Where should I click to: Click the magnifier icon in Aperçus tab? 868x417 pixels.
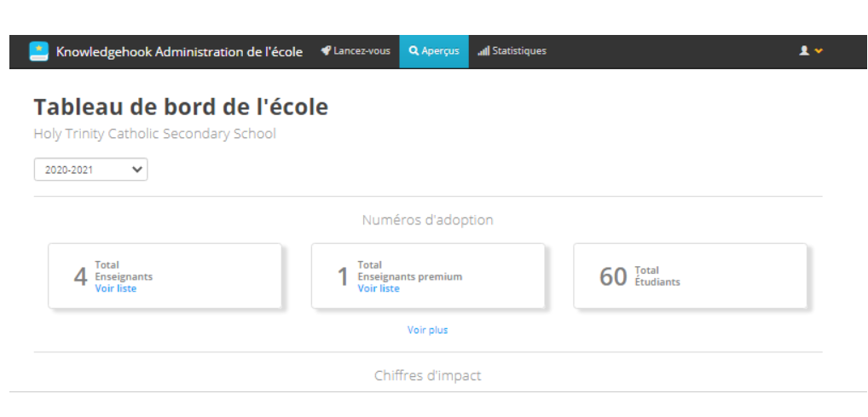pyautogui.click(x=414, y=51)
